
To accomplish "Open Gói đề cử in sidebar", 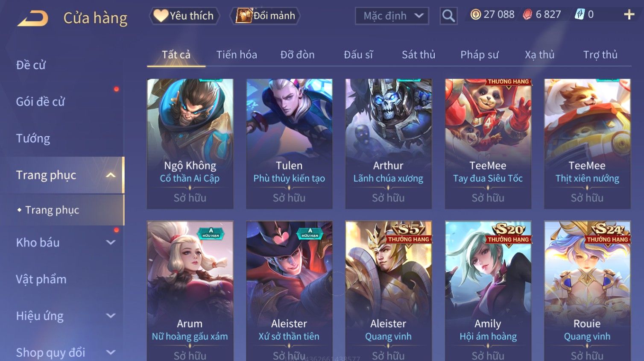I will coord(40,102).
